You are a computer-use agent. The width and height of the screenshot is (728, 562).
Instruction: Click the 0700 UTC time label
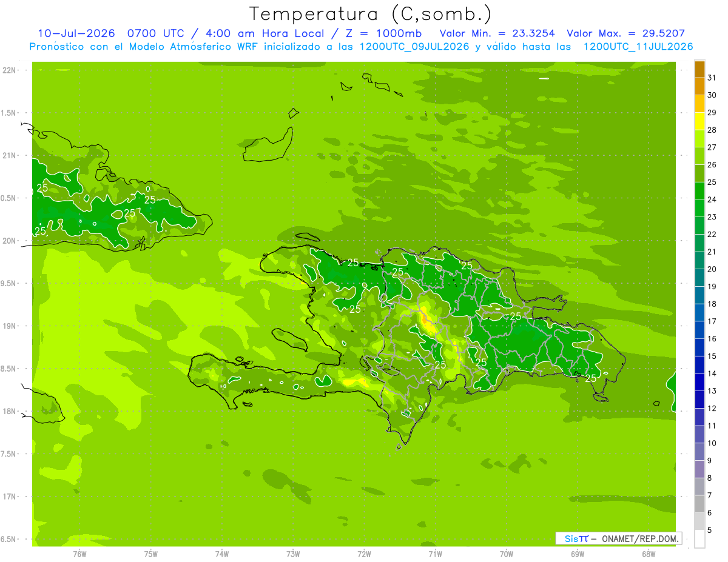[x=157, y=33]
